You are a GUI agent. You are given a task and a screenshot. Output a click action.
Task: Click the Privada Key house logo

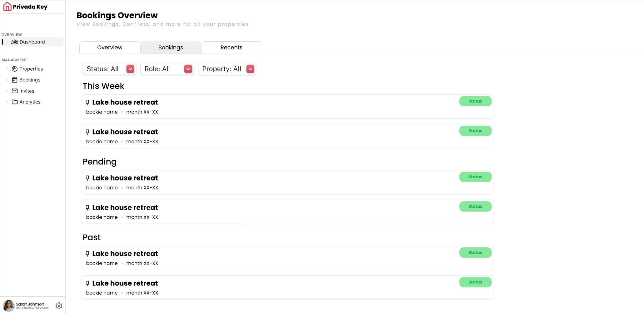[7, 7]
